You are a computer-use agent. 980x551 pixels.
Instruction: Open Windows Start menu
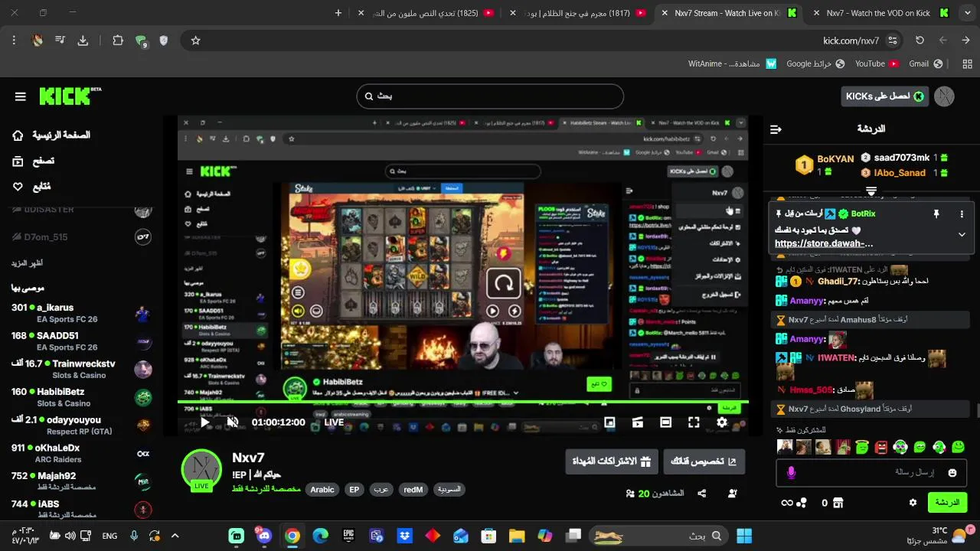pyautogui.click(x=744, y=536)
